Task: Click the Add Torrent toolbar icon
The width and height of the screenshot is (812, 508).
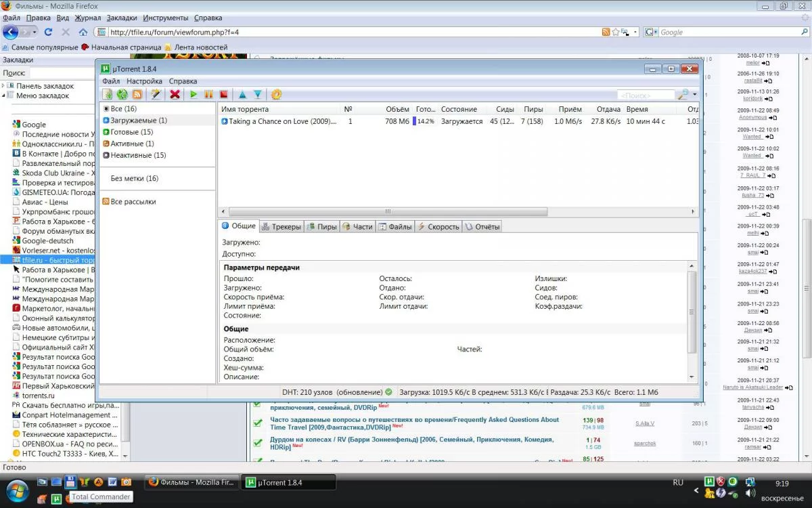Action: [108, 95]
